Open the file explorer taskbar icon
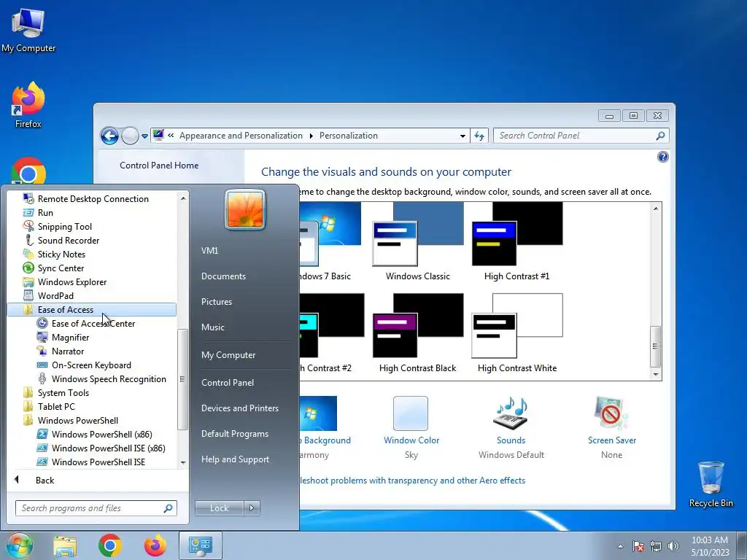747x560 pixels. tap(65, 546)
